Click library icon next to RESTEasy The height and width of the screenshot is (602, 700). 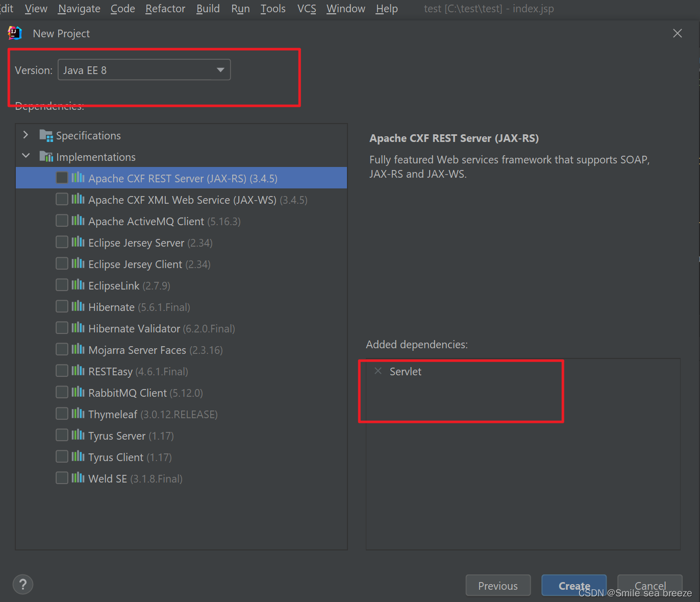tap(78, 371)
